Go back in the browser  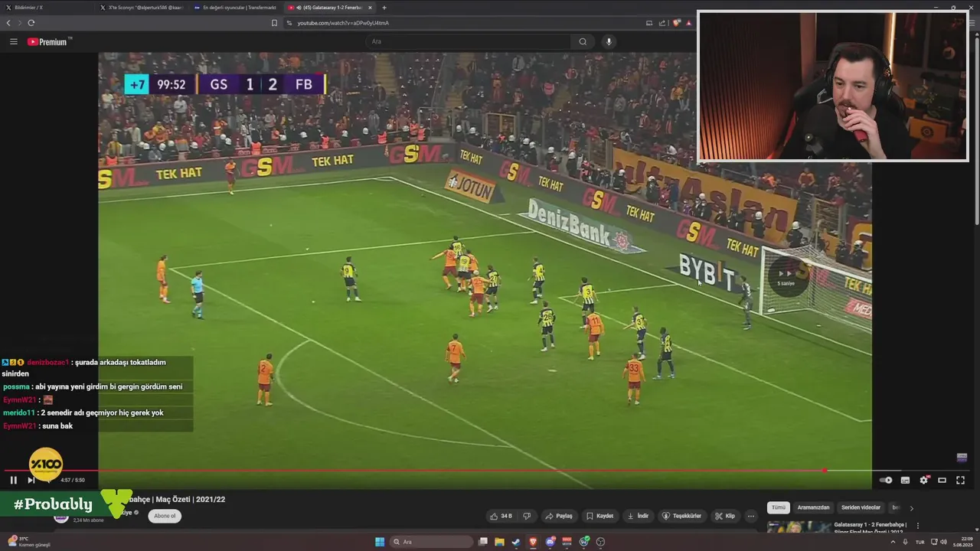pos(8,23)
